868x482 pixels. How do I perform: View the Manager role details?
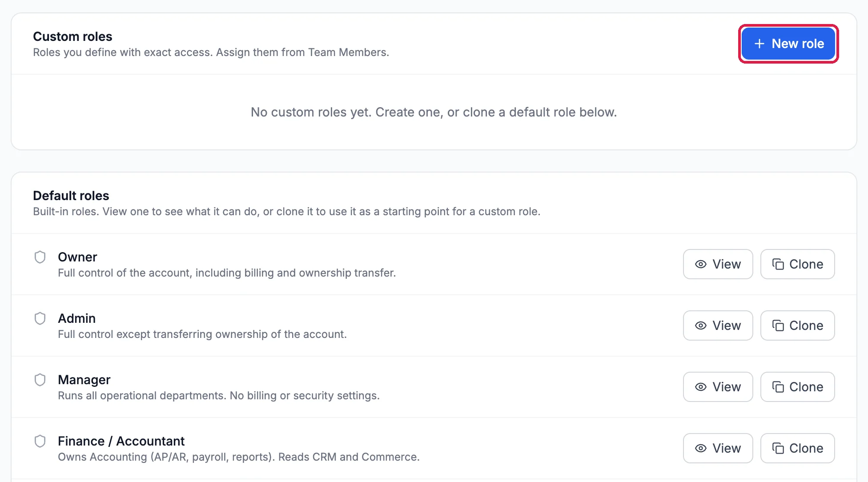tap(718, 387)
